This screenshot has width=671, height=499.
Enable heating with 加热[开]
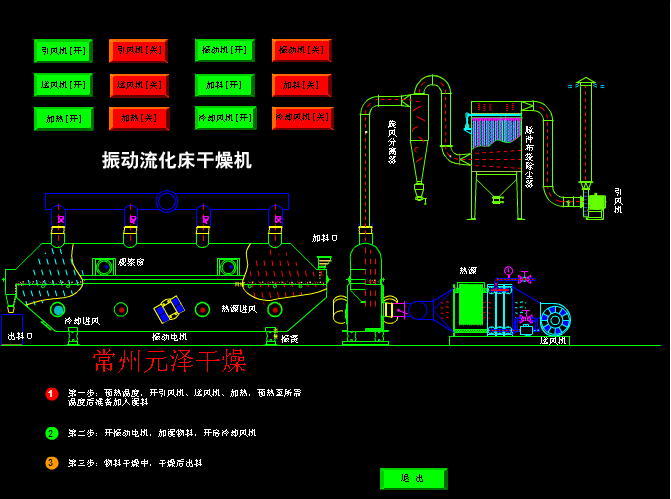(64, 119)
